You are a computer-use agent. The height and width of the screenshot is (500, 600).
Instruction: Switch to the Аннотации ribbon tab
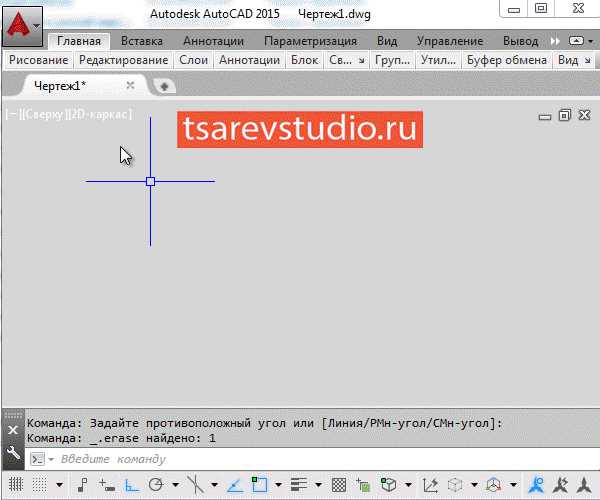(213, 41)
